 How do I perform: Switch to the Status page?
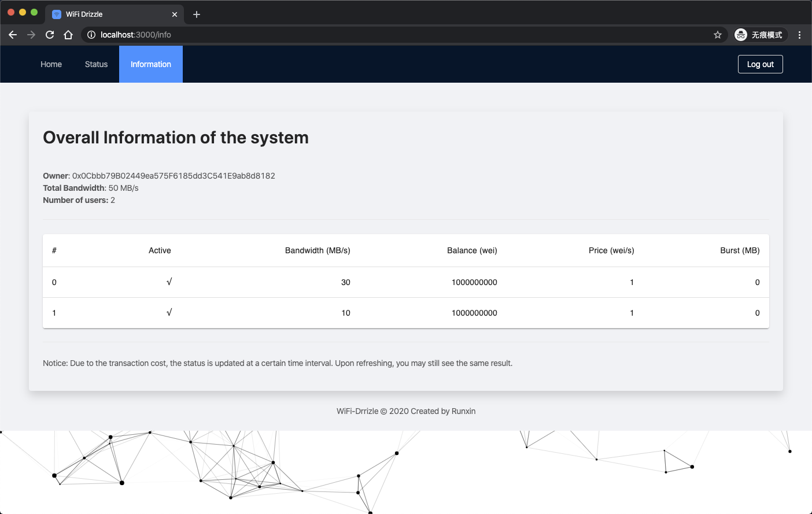(x=96, y=64)
